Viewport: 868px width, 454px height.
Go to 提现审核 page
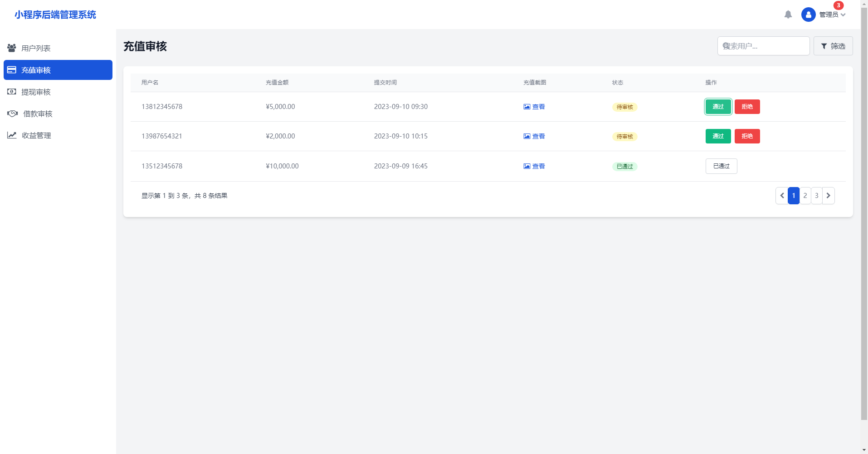(x=36, y=92)
